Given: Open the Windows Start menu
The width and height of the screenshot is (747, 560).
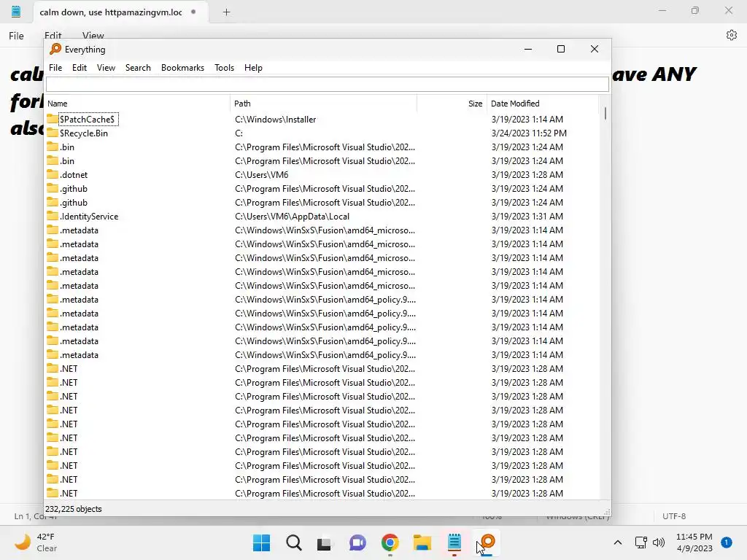Looking at the screenshot, I should (261, 542).
